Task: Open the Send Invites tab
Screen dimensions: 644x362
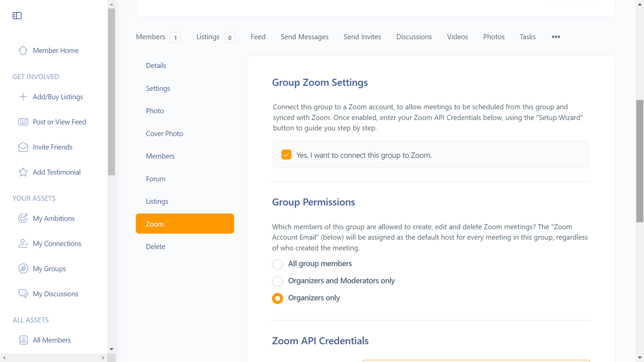Action: point(362,37)
